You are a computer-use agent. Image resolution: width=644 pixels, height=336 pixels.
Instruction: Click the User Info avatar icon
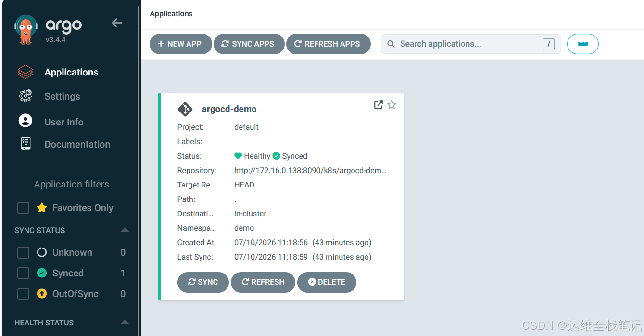point(25,121)
